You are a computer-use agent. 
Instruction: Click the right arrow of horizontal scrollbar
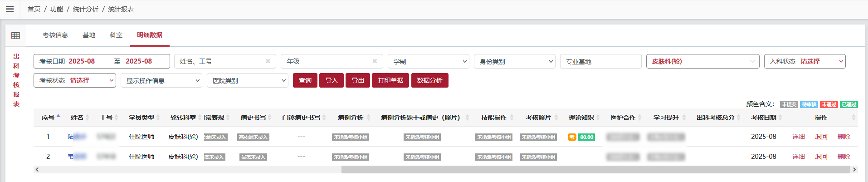click(x=854, y=170)
